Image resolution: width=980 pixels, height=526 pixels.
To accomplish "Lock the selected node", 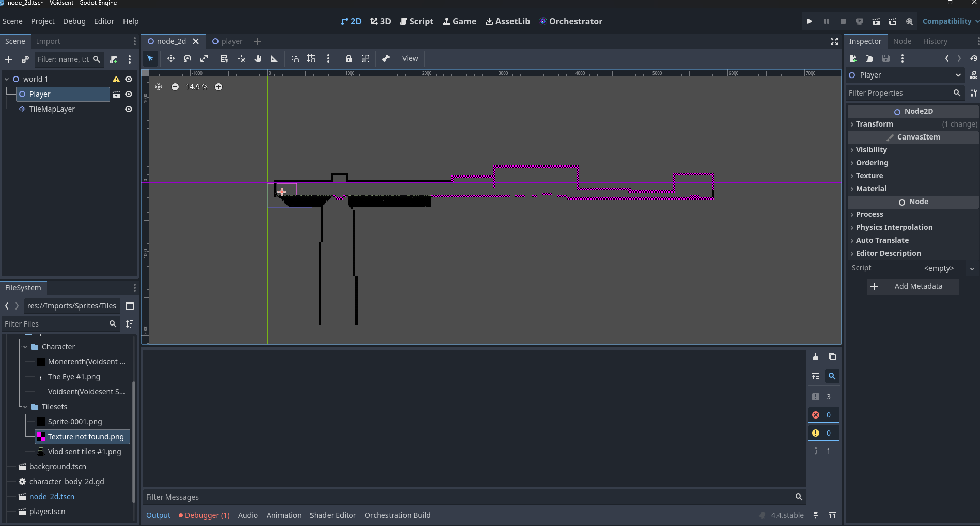I will point(349,58).
